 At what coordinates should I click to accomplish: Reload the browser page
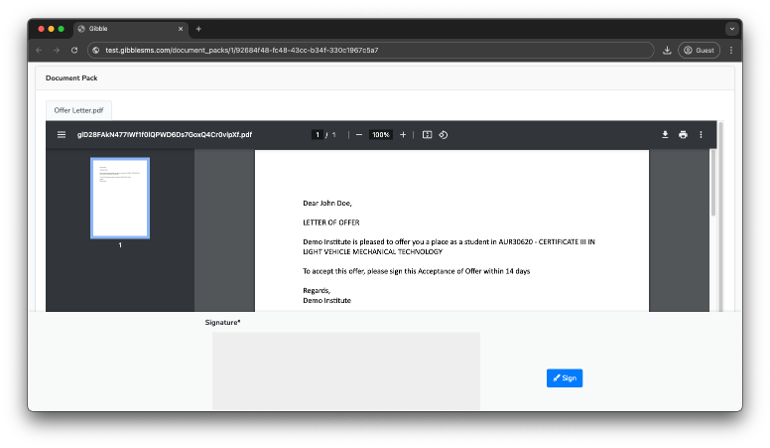[74, 50]
